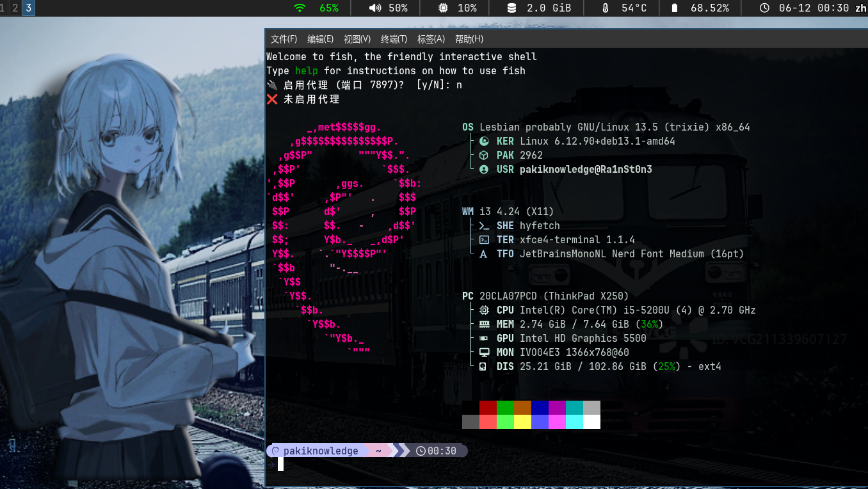
Task: Click the green 25% disk percentage
Action: coord(666,367)
